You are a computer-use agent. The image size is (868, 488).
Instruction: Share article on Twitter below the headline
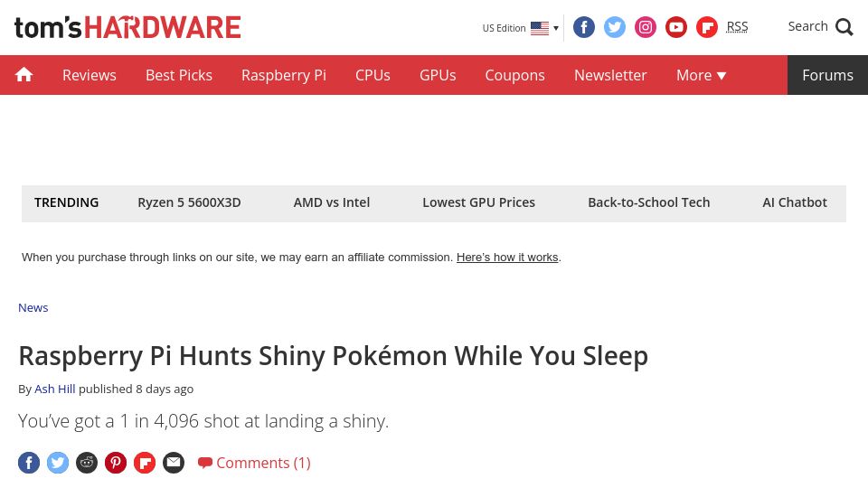click(58, 463)
